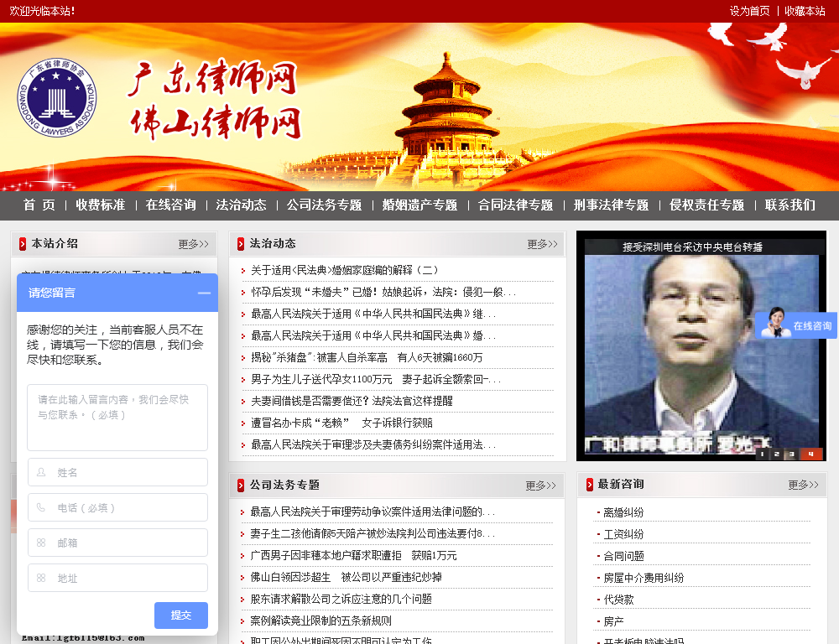Click the red arrow icon beside 最新咨询
Image resolution: width=839 pixels, height=644 pixels.
pos(590,485)
